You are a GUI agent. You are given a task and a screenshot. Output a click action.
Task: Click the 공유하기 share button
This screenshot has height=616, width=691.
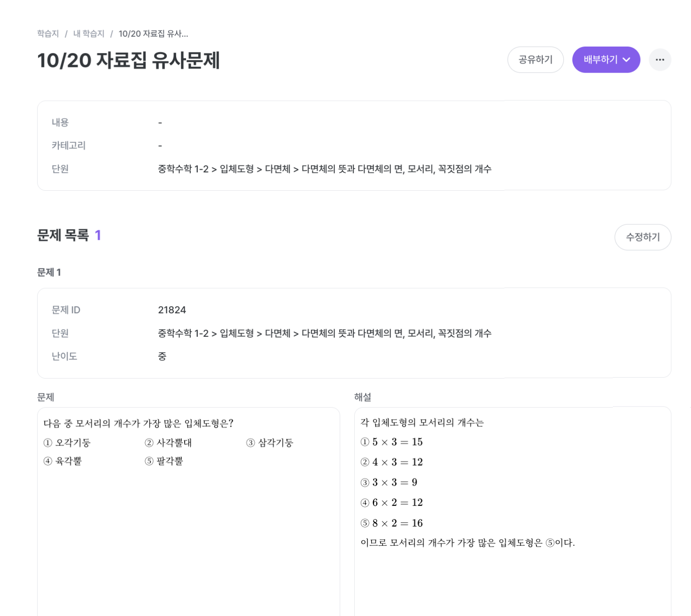click(535, 60)
